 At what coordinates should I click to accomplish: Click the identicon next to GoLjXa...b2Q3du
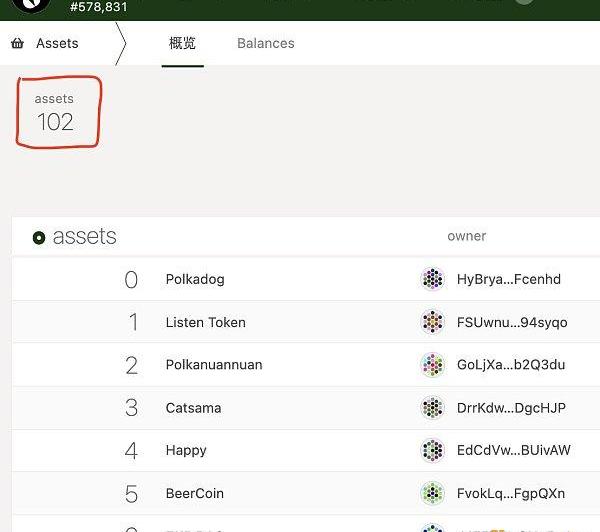pos(432,365)
